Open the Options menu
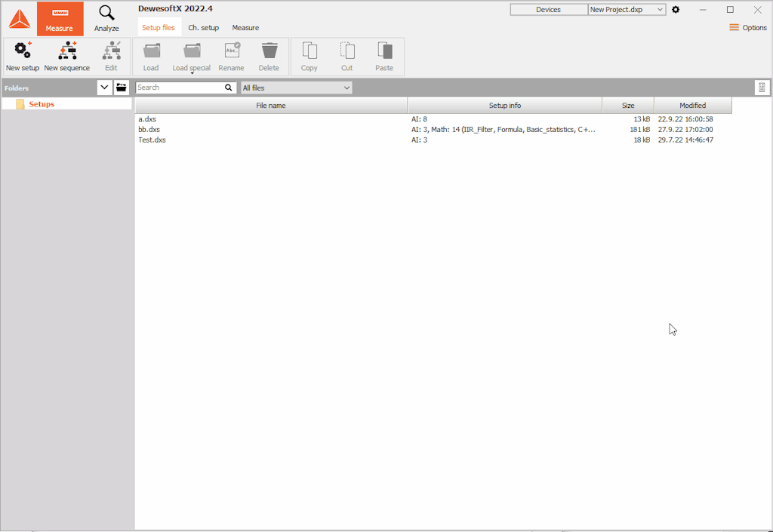Image resolution: width=773 pixels, height=532 pixels. [748, 28]
